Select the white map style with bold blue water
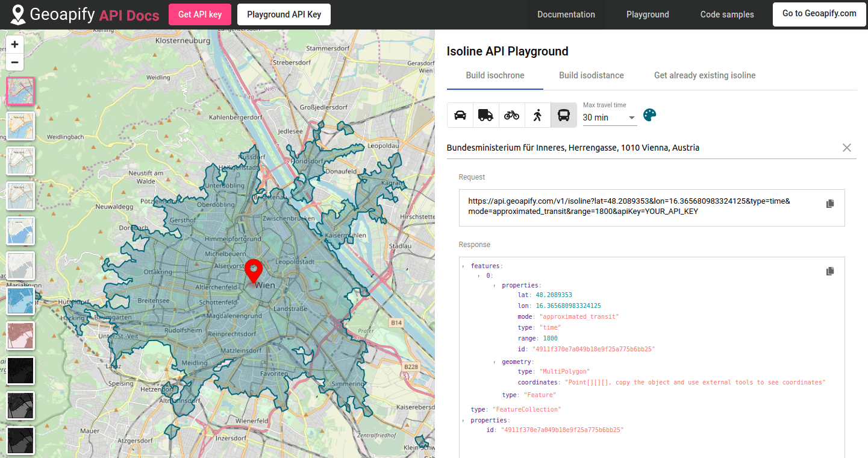 20,230
